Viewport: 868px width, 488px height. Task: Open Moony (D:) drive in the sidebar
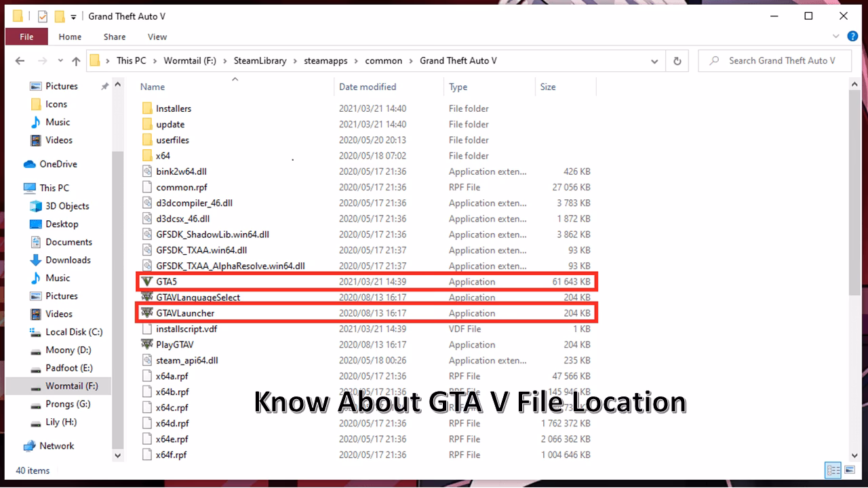(60, 350)
